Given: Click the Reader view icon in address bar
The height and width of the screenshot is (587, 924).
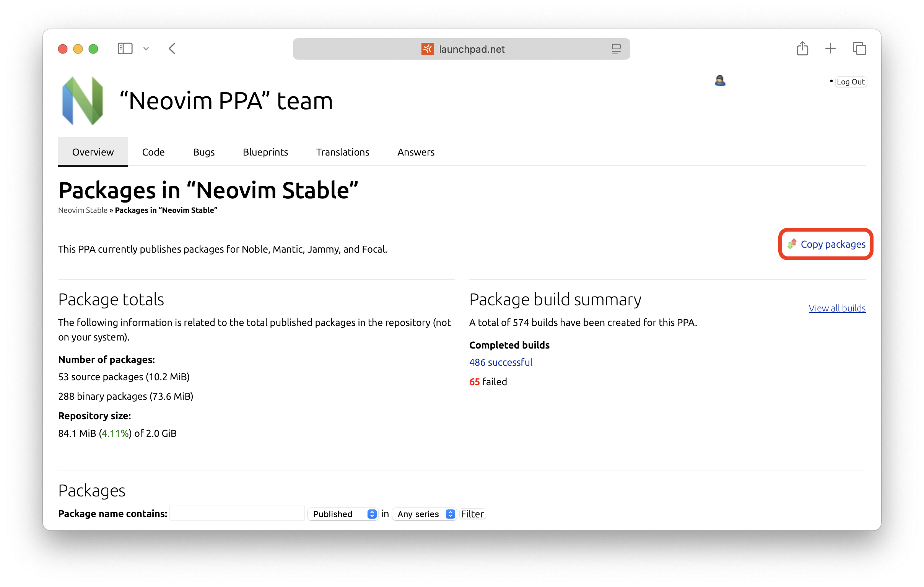Looking at the screenshot, I should coord(616,49).
